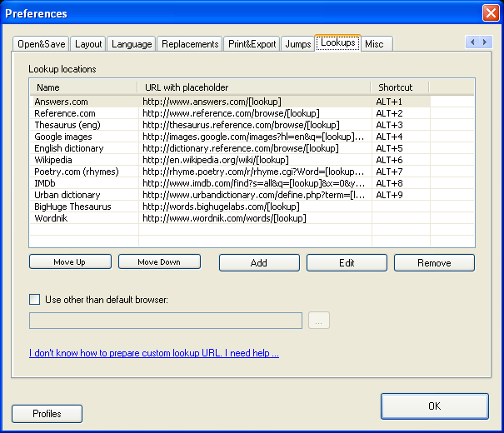Open the Print&Export tab
504x433 pixels.
click(252, 43)
